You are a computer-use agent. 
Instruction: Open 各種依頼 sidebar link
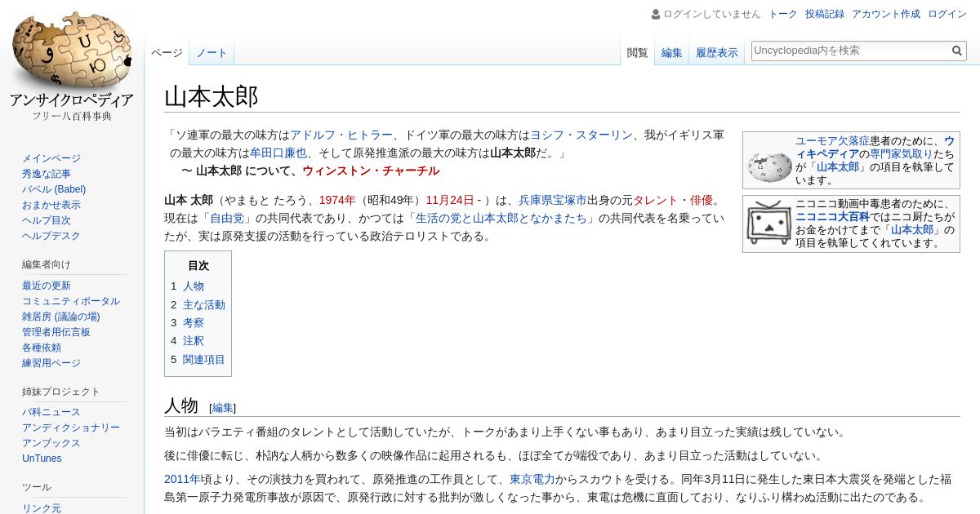click(42, 348)
